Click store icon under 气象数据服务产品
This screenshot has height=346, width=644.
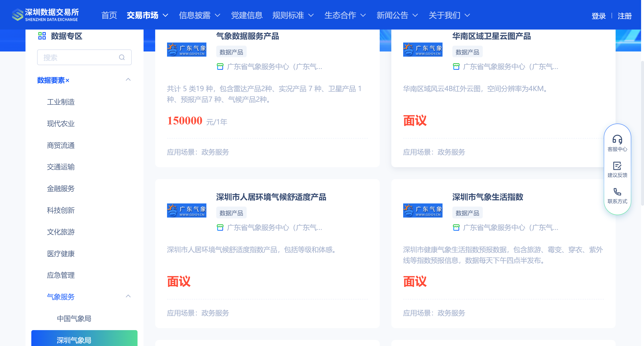220,66
